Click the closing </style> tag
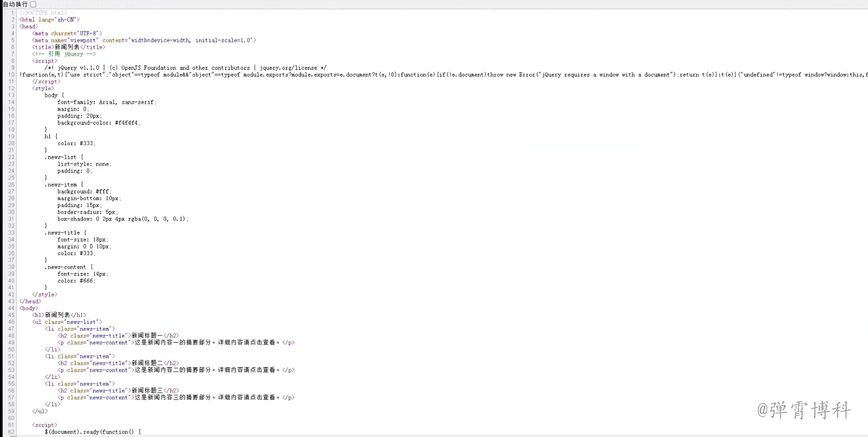 point(45,294)
